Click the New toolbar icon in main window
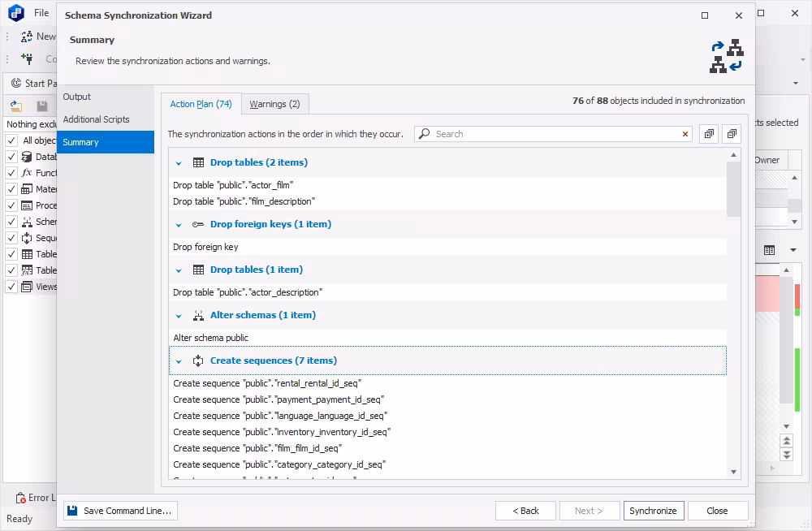This screenshot has height=531, width=812. coord(27,37)
